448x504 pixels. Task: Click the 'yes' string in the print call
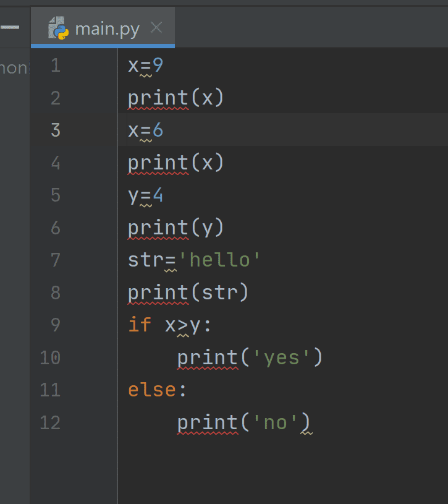click(x=281, y=357)
